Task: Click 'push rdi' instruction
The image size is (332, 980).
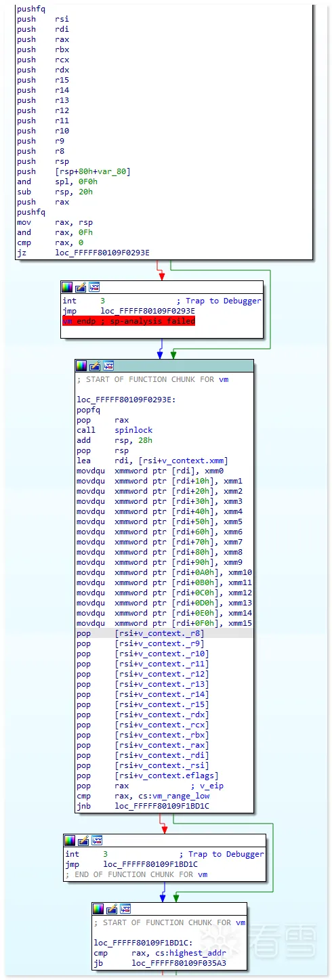Action: [43, 29]
